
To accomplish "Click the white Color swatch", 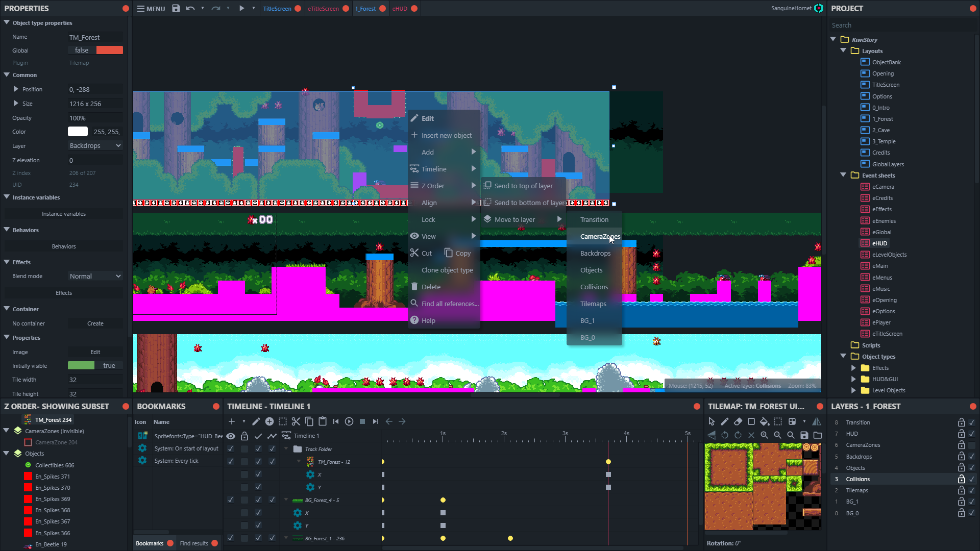I will pyautogui.click(x=78, y=132).
